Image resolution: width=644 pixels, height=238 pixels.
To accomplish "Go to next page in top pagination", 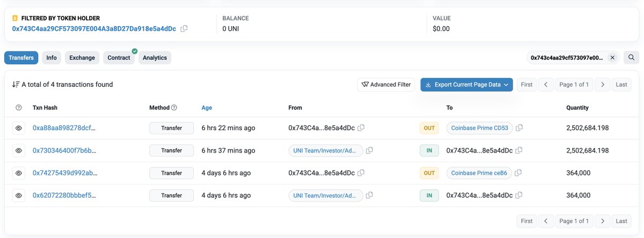I will pos(603,85).
